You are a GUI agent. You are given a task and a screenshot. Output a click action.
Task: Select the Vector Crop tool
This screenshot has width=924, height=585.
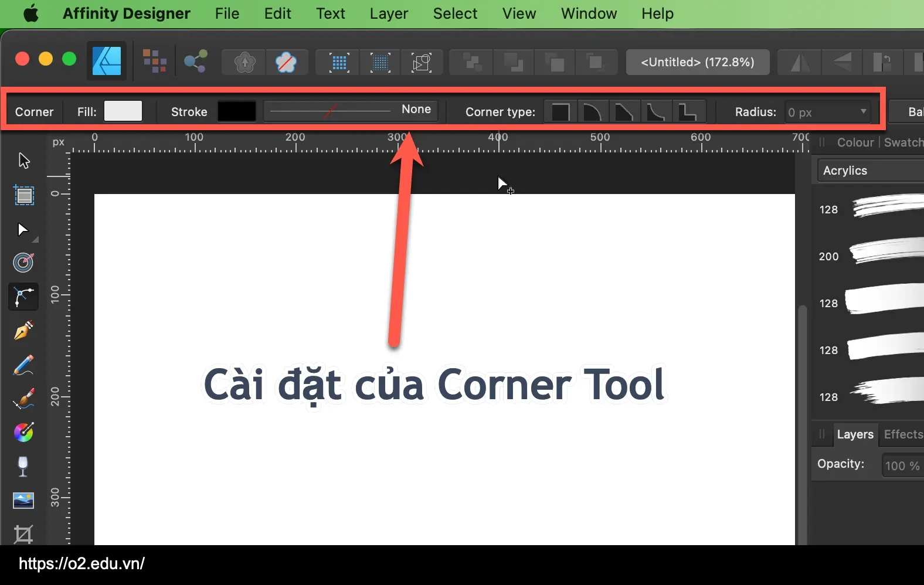pos(23,534)
